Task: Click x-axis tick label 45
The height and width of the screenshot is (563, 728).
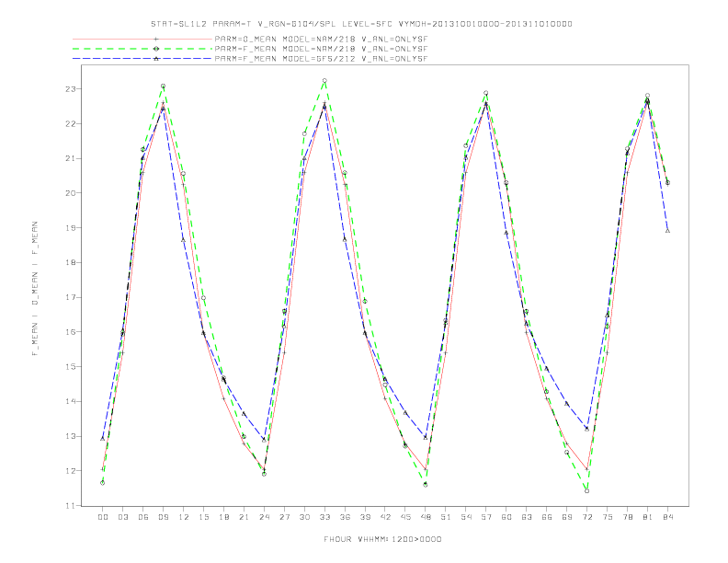Action: click(405, 517)
